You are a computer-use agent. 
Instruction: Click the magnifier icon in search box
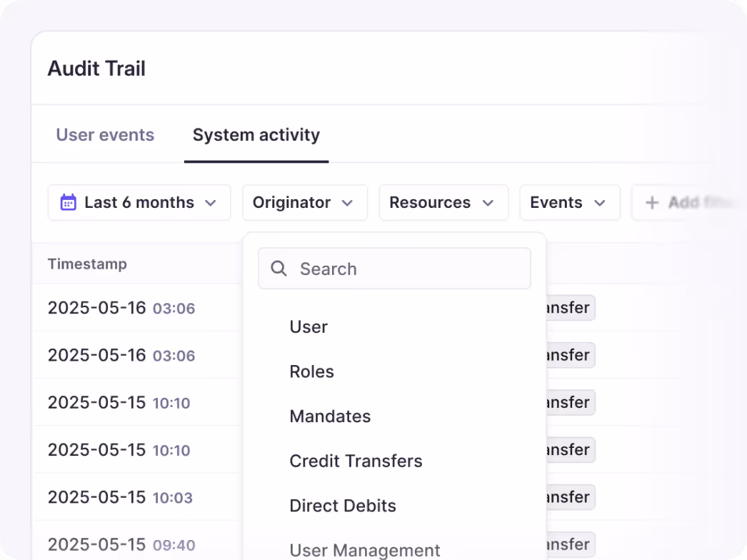(279, 269)
